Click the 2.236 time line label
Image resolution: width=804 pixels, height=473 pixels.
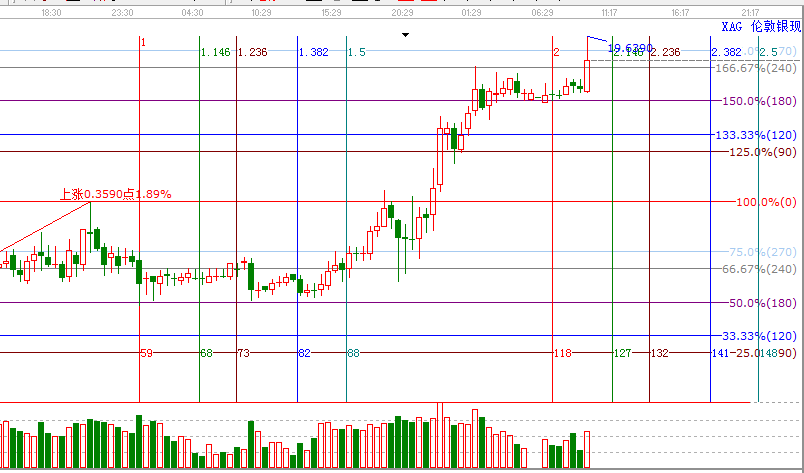[x=665, y=52]
